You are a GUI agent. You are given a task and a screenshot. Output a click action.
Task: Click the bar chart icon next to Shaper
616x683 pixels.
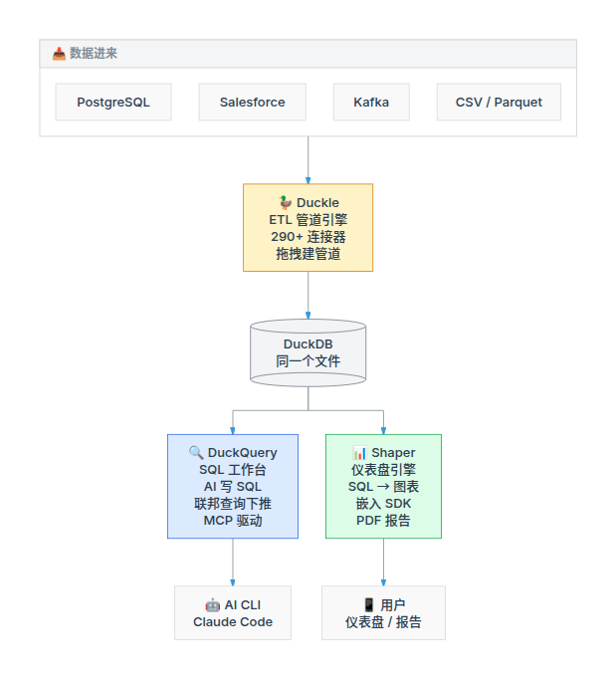point(359,453)
